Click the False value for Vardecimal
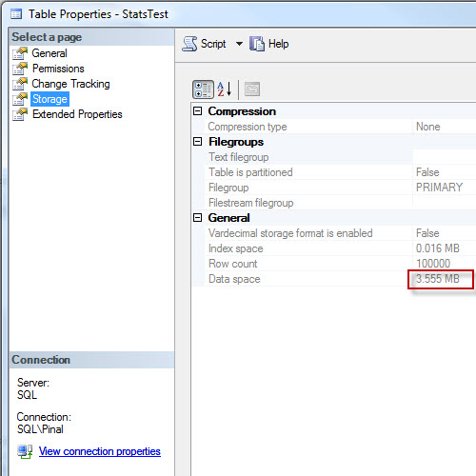The image size is (476, 476). (x=427, y=233)
